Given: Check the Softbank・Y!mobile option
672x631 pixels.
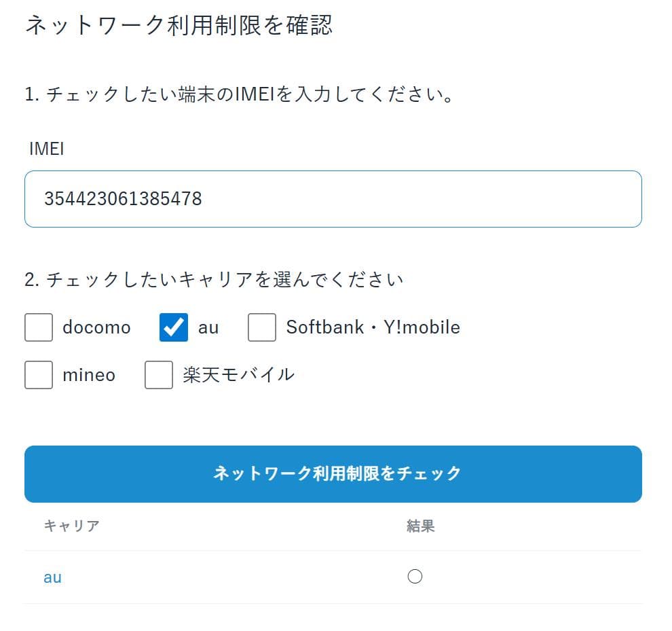Looking at the screenshot, I should [261, 327].
